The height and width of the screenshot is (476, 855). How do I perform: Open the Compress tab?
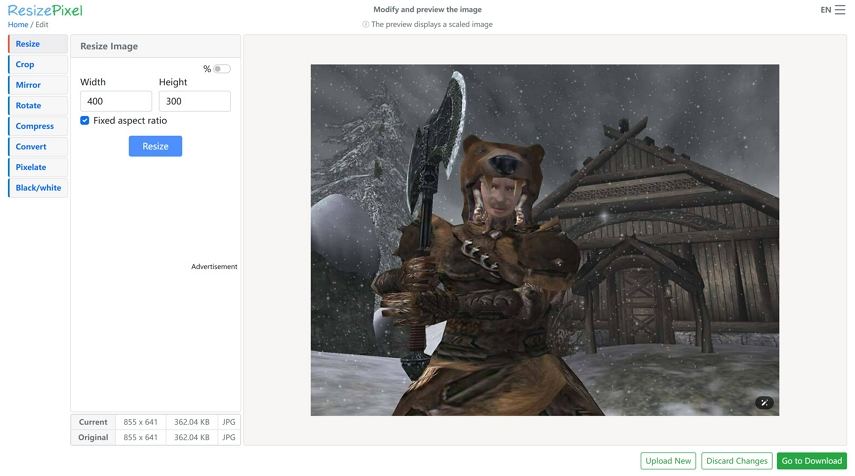tap(38, 126)
